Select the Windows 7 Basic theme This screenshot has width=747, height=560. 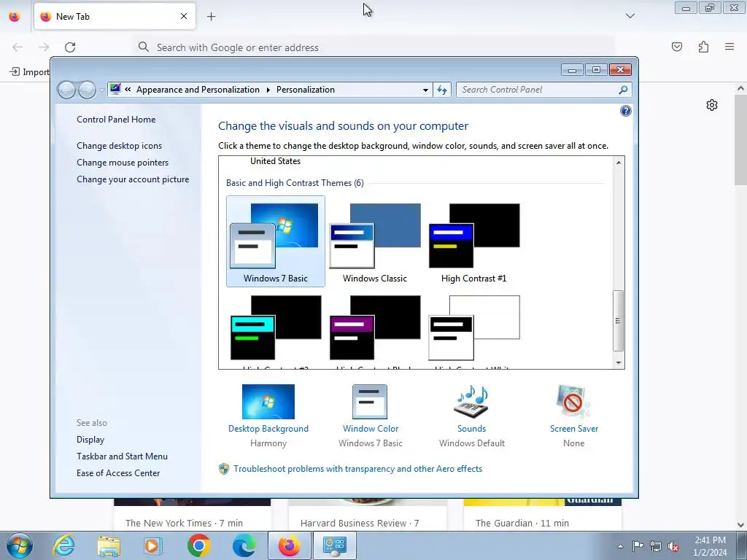275,241
